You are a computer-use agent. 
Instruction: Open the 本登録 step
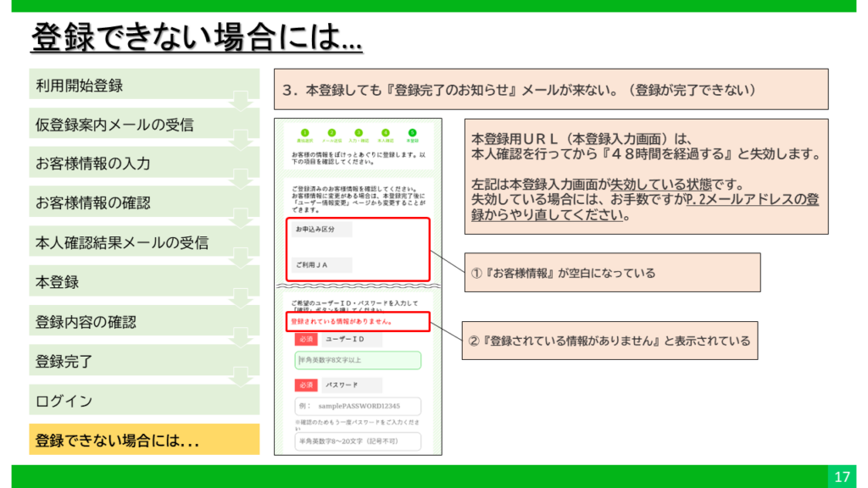tap(144, 282)
